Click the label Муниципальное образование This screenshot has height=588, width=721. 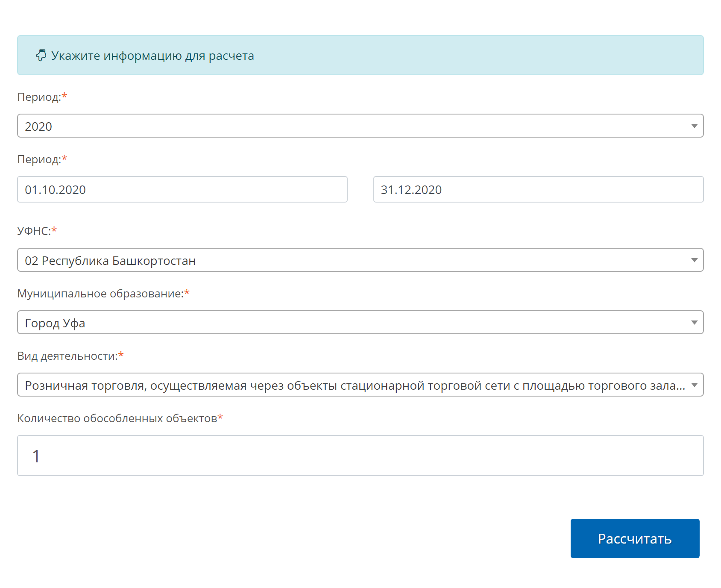pos(100,294)
